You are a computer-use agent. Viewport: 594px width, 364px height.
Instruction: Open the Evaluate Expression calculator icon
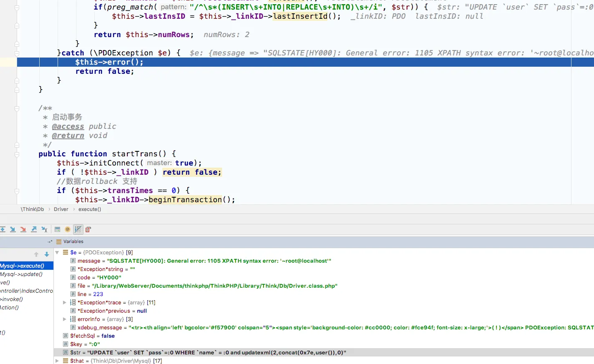click(58, 229)
